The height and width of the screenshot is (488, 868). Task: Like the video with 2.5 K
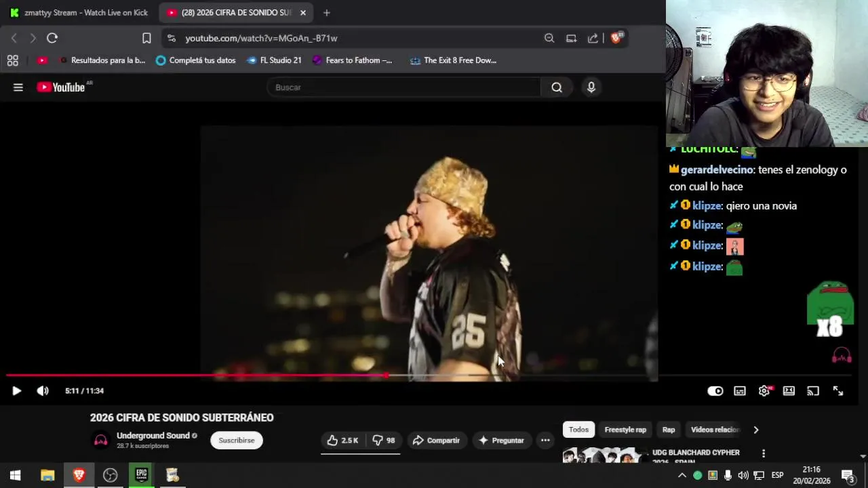[342, 440]
